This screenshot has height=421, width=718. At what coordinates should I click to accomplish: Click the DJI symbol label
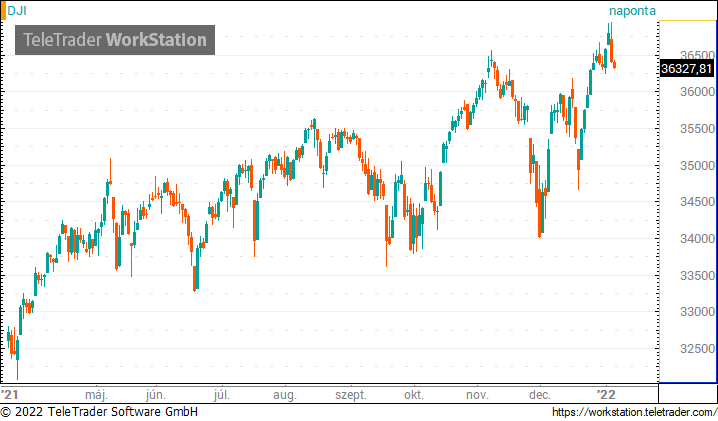[x=17, y=11]
